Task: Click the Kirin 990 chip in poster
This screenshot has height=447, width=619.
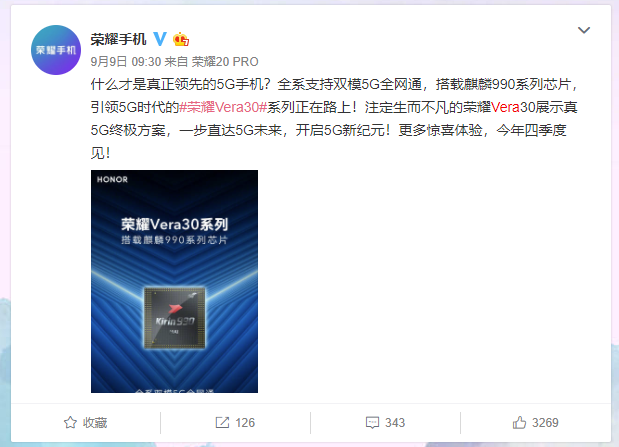Action: coord(175,318)
